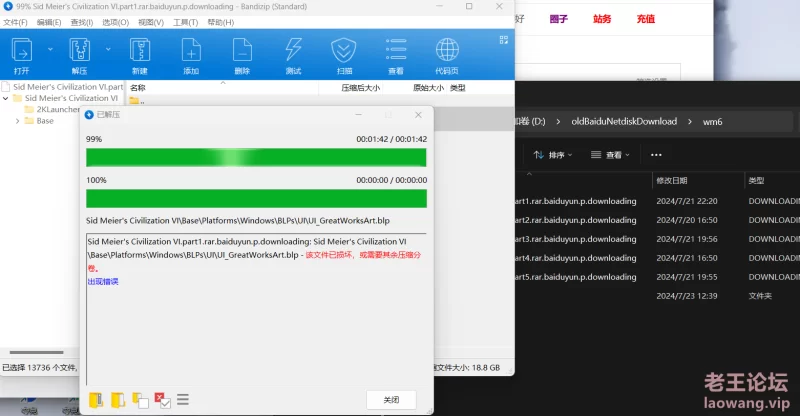Click oldBaiduNetdiskDownload in Explorer breadcrumb
The height and width of the screenshot is (416, 800).
[x=624, y=121]
